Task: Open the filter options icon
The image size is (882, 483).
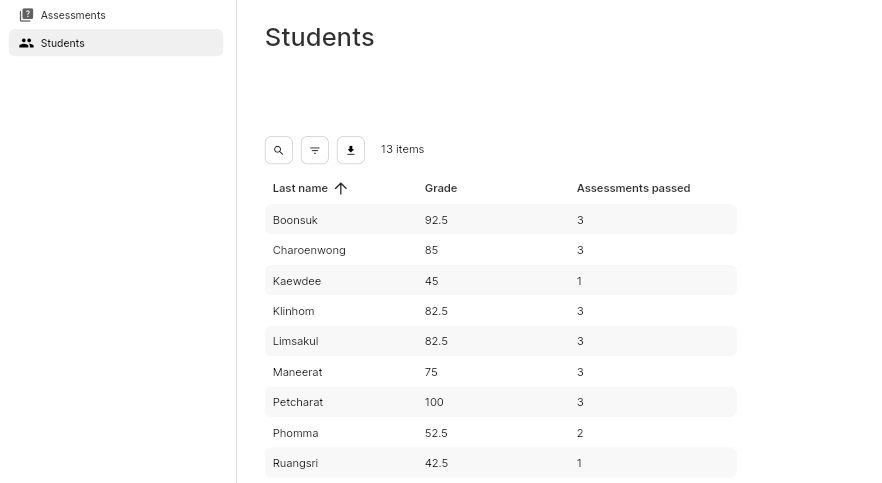Action: point(315,150)
